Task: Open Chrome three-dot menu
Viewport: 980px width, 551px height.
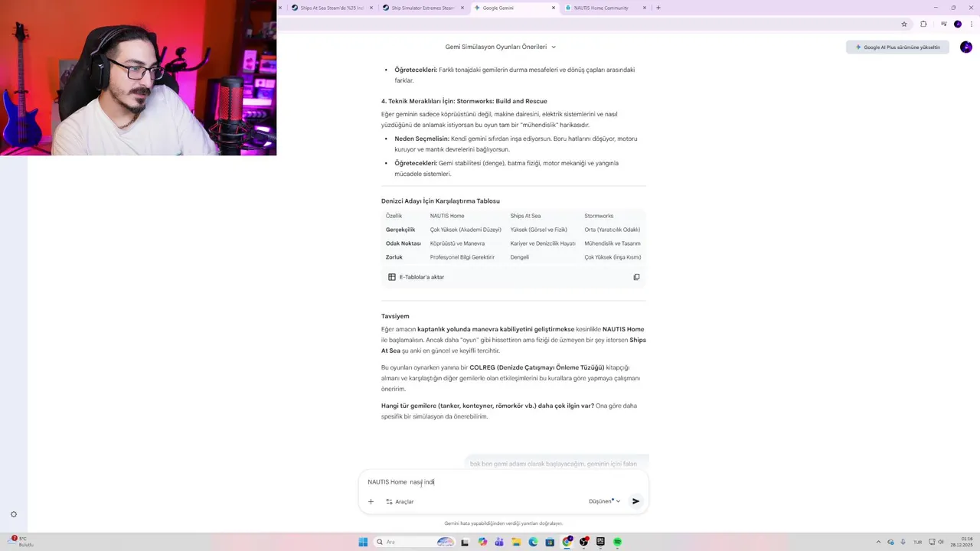Action: click(970, 24)
